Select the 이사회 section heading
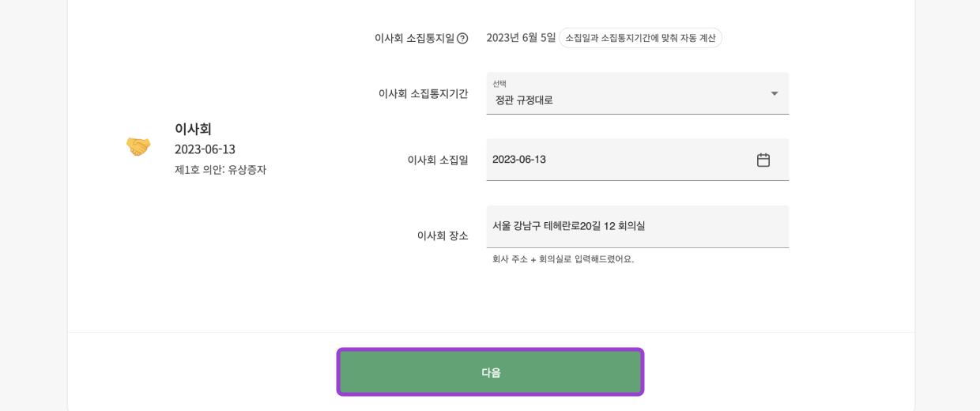 click(193, 128)
